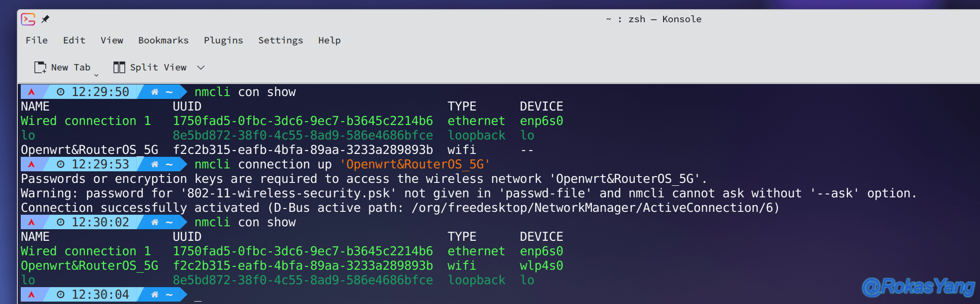Image resolution: width=980 pixels, height=304 pixels.
Task: Click the 'Openwrt&RouterOS_5G' quoted argument
Action: point(415,165)
